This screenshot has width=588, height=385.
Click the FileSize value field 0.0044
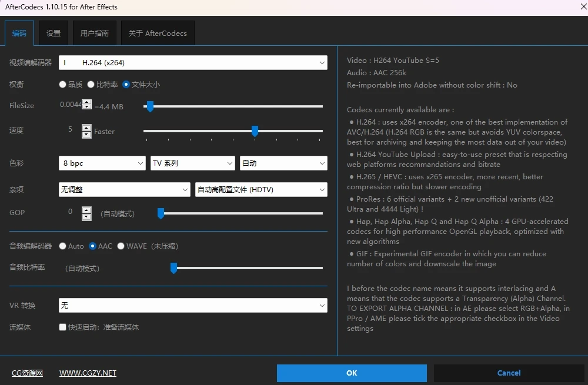[71, 105]
